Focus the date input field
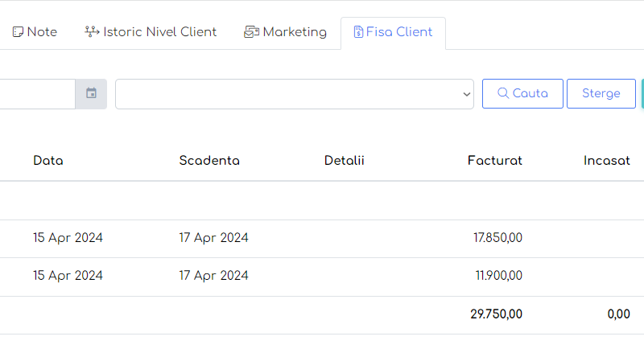The image size is (644, 357). point(36,93)
